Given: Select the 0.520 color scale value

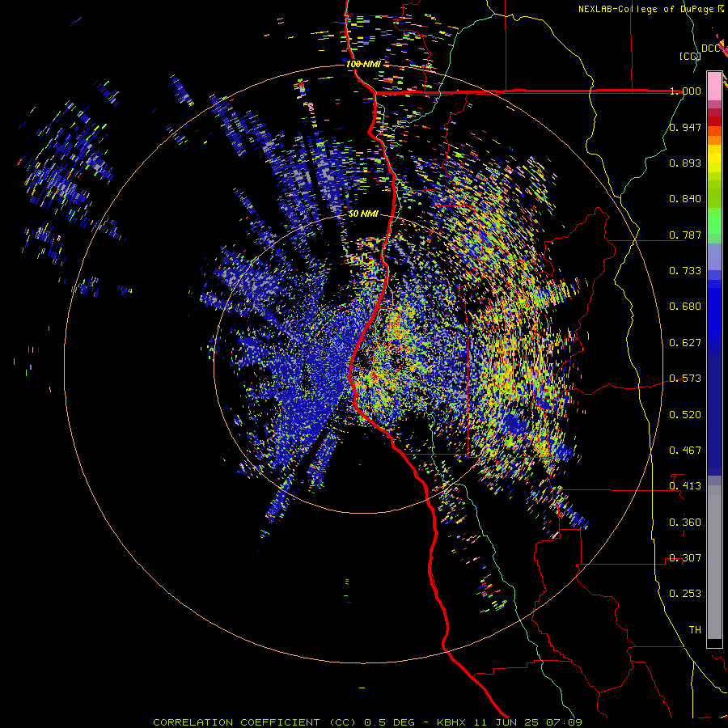Looking at the screenshot, I should (685, 415).
